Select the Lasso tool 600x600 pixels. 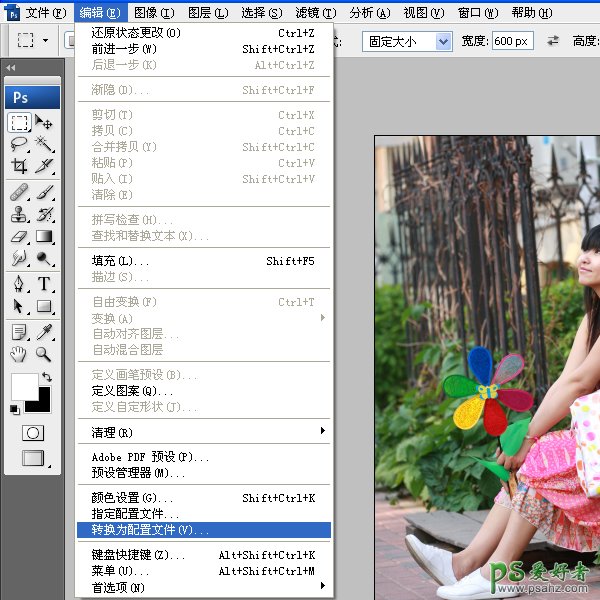(x=19, y=145)
